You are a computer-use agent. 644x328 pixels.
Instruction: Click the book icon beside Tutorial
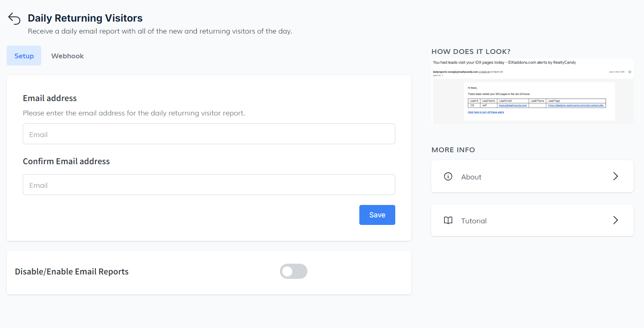click(x=448, y=221)
